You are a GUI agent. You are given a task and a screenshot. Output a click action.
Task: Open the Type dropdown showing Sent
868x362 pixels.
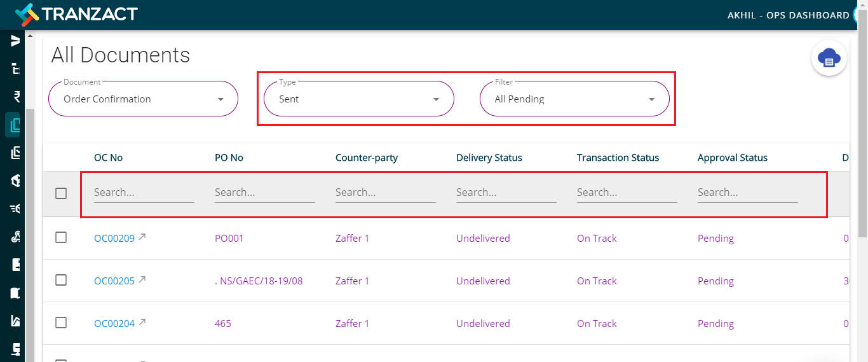click(359, 99)
